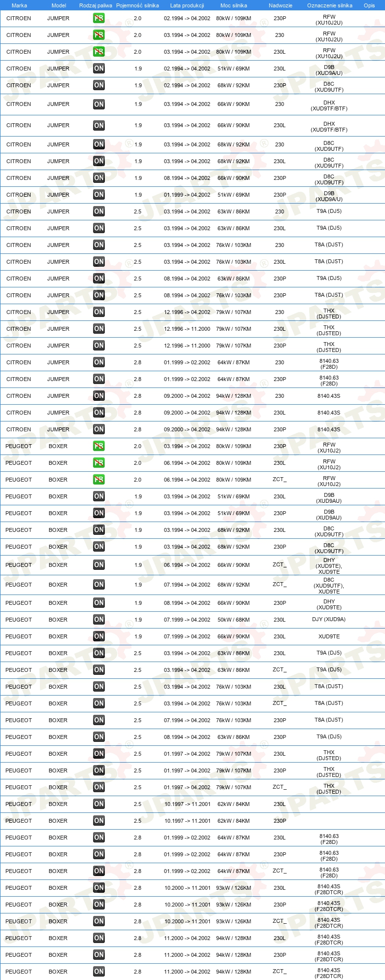The image size is (385, 980).
Task: Select the 01.1999 -> 04.2002 production years cell
Action: click(187, 195)
